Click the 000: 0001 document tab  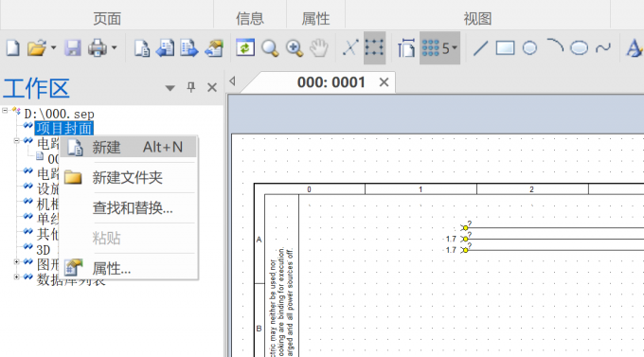tap(331, 82)
